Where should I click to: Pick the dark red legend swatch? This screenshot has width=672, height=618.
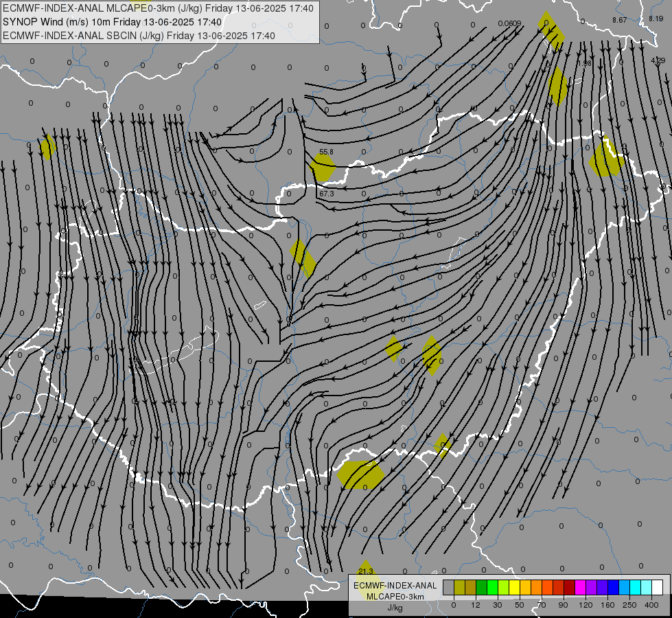pos(570,587)
